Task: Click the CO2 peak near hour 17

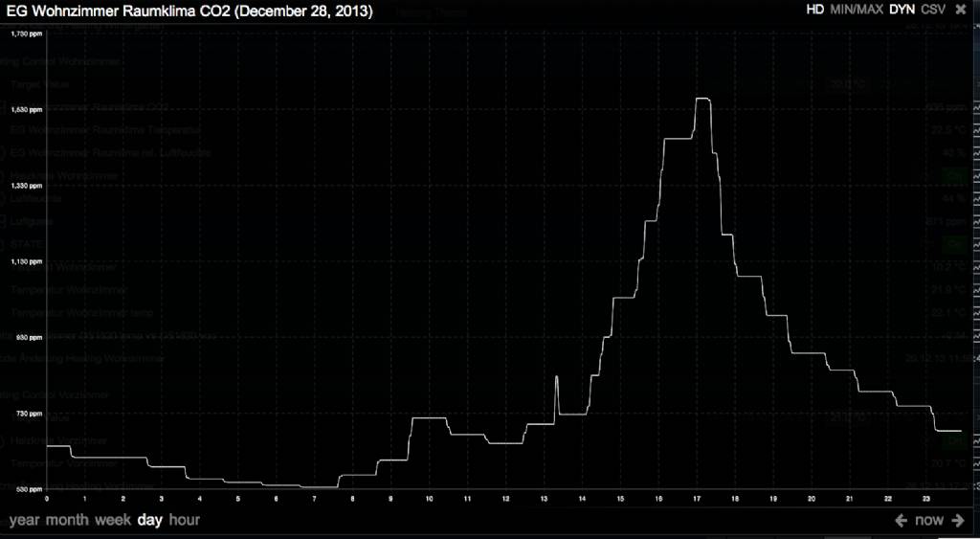Action: click(x=702, y=99)
